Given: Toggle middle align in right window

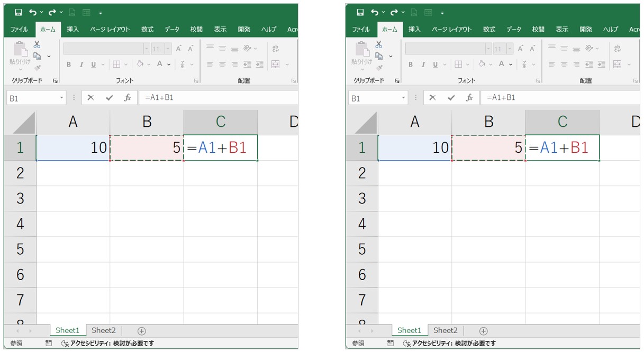Looking at the screenshot, I should [564, 49].
